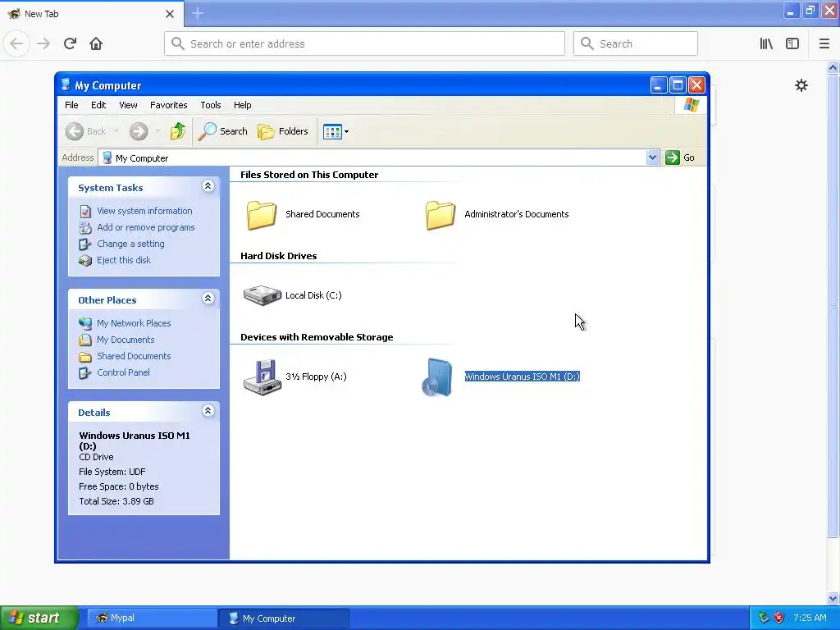The image size is (840, 630).
Task: Click the browser back arrow
Action: coord(16,43)
